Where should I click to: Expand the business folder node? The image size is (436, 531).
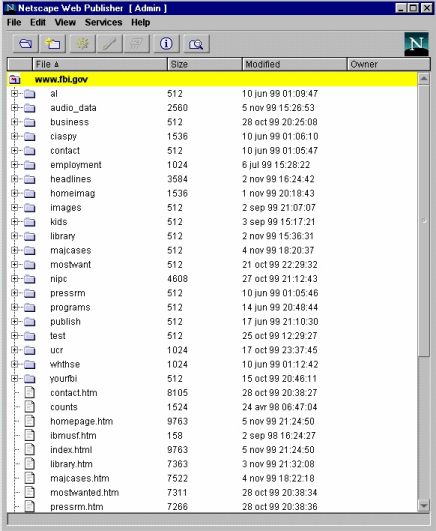click(14, 122)
